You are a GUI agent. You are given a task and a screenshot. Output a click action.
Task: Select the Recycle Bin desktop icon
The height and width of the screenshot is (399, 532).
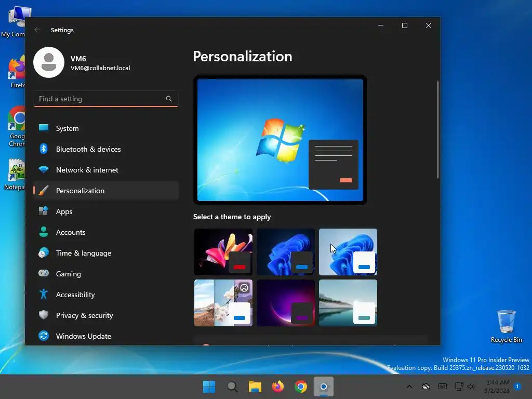tap(506, 326)
